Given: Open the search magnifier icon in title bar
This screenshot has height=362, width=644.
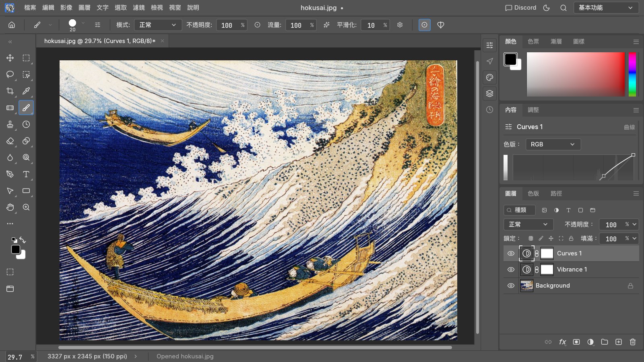Looking at the screenshot, I should (x=563, y=8).
